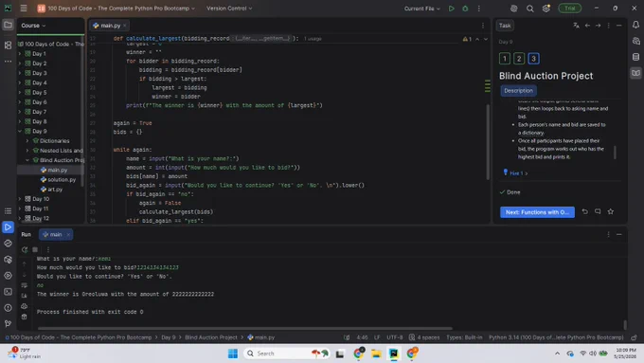Open the Problems tool window
Viewport: 644px width, 363px height.
[x=8, y=308]
